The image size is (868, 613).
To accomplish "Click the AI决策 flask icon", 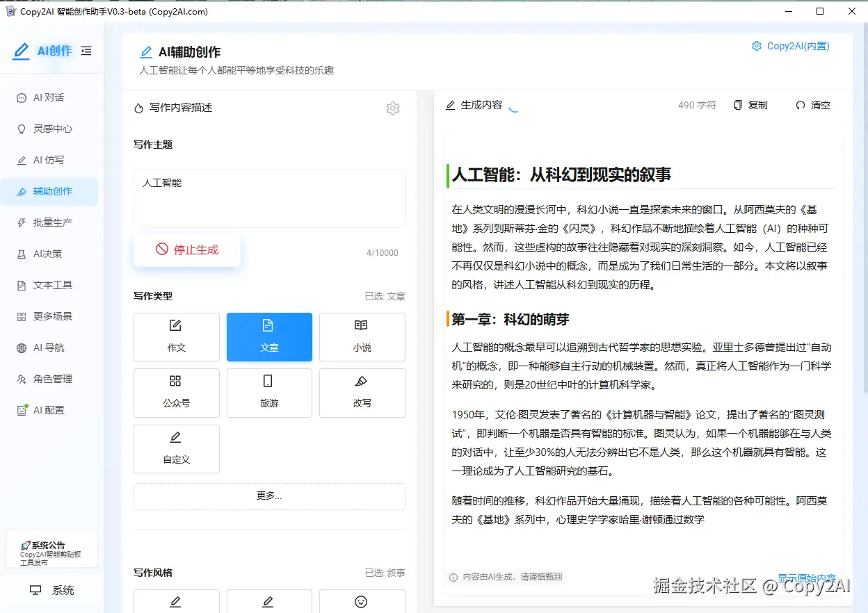I will [22, 254].
